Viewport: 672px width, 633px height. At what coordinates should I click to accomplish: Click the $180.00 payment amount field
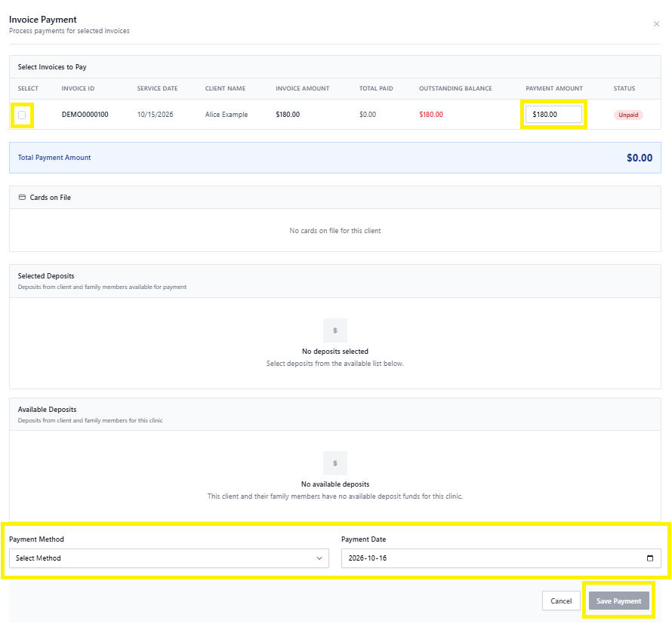(x=553, y=115)
